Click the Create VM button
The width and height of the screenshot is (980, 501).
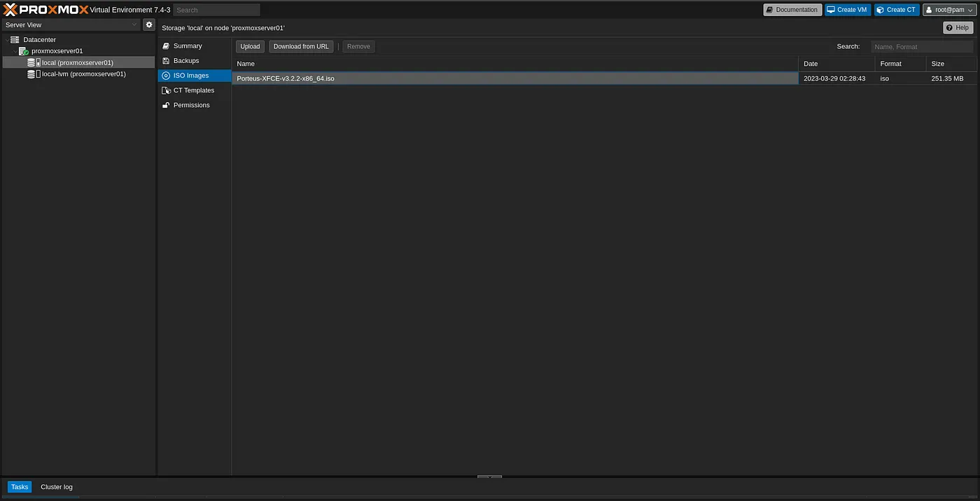[x=847, y=10]
